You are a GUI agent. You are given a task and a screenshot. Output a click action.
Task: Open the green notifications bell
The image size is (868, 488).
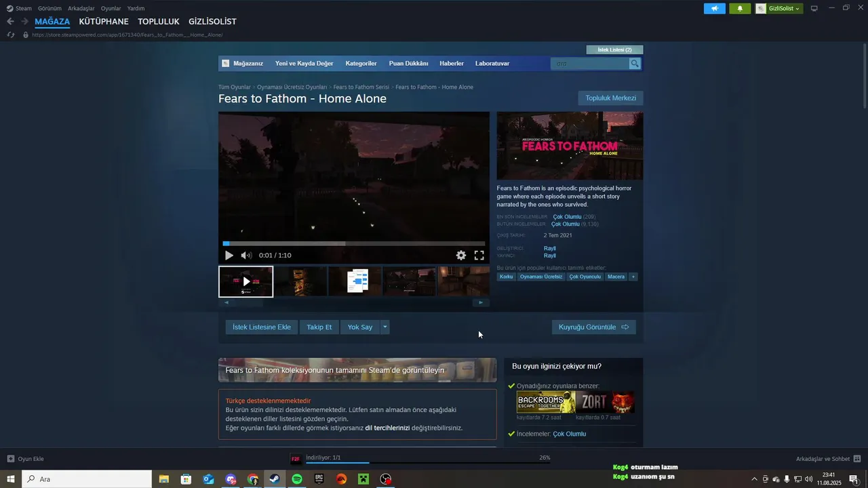tap(740, 8)
